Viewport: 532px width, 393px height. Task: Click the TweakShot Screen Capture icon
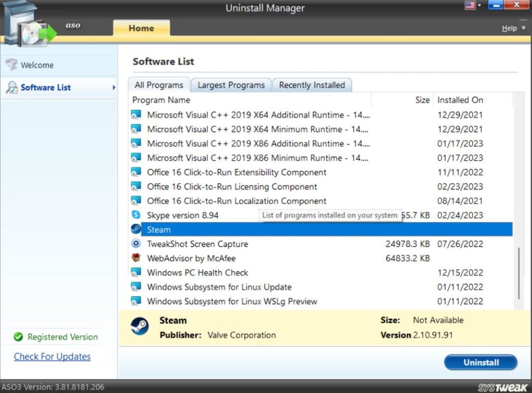[x=136, y=243]
